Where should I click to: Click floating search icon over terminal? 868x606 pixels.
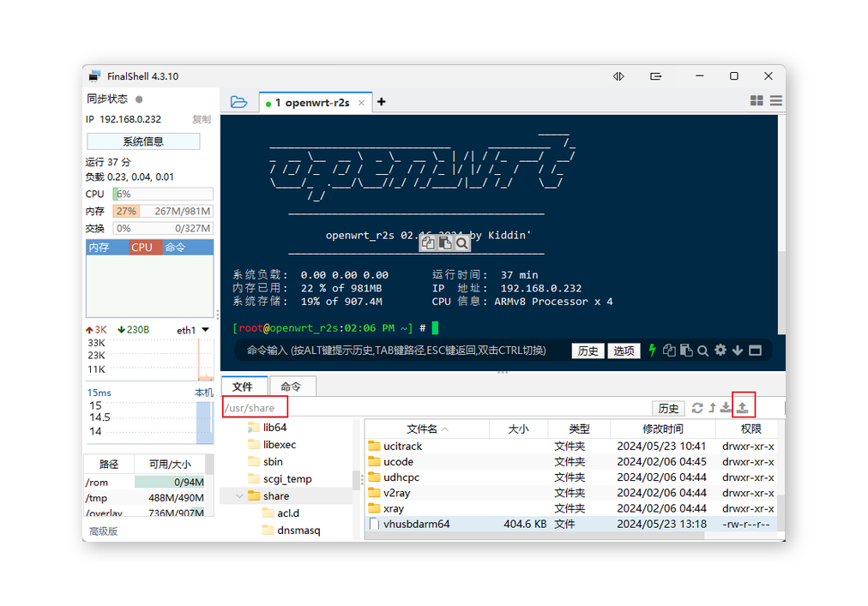pyautogui.click(x=461, y=243)
